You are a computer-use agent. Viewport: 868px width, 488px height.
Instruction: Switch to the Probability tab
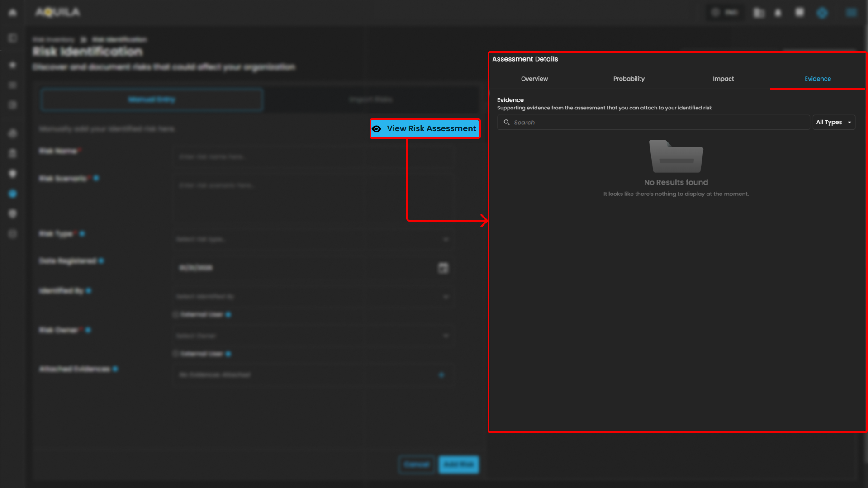pyautogui.click(x=629, y=79)
